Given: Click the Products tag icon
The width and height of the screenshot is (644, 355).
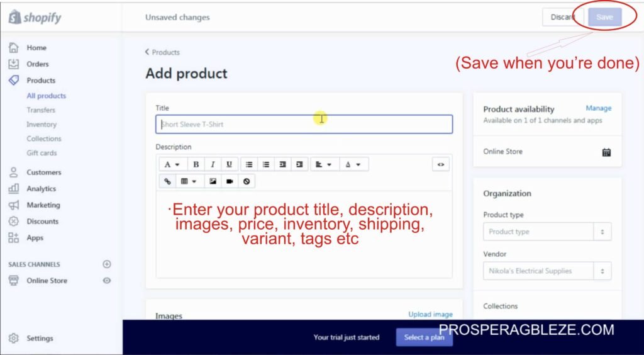Looking at the screenshot, I should (14, 81).
